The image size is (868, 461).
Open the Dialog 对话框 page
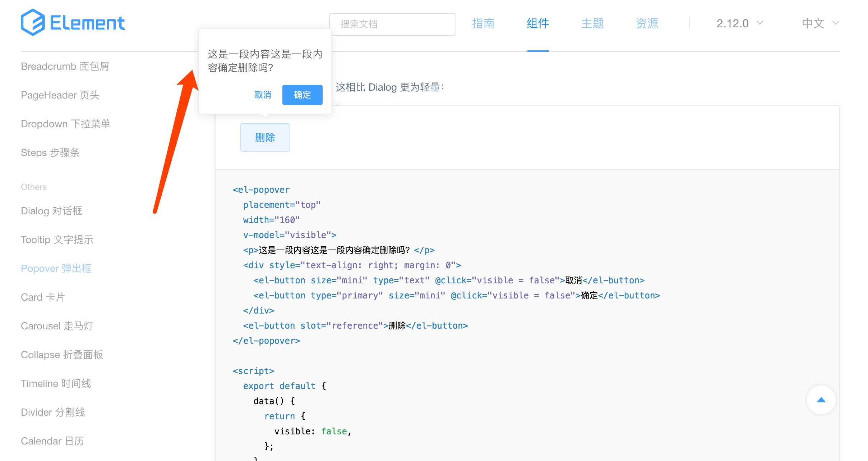(x=51, y=211)
